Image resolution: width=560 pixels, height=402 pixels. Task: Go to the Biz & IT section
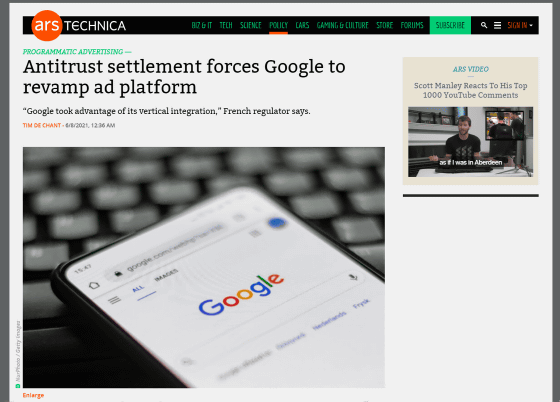tap(202, 25)
